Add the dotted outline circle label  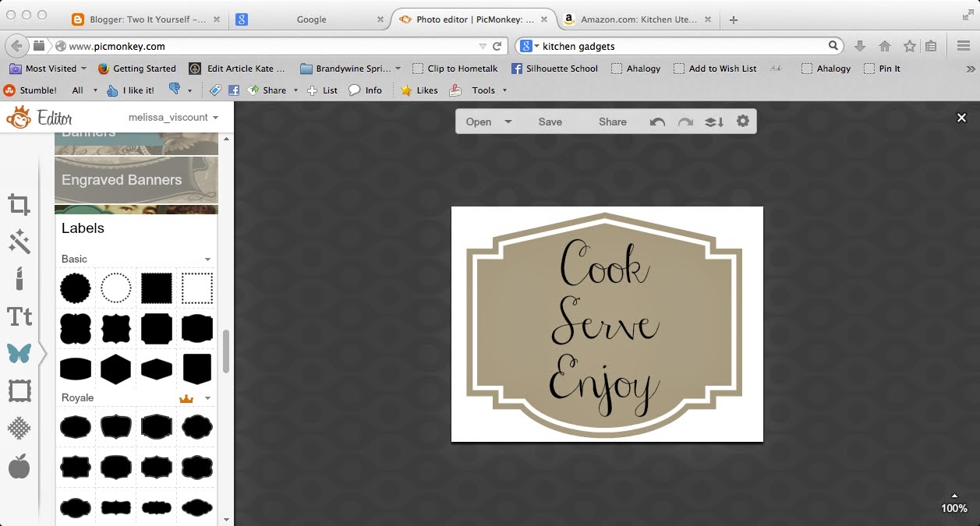coord(116,288)
